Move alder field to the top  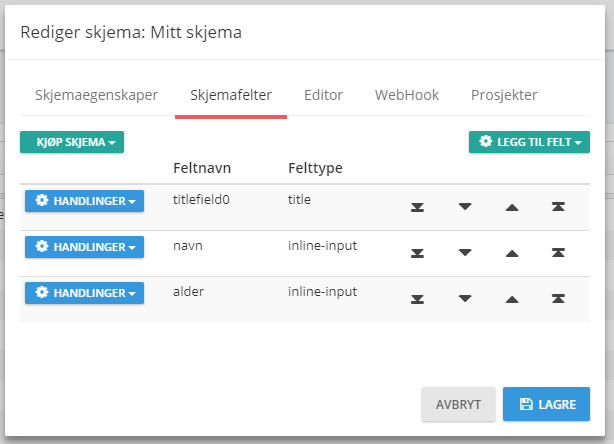(558, 299)
